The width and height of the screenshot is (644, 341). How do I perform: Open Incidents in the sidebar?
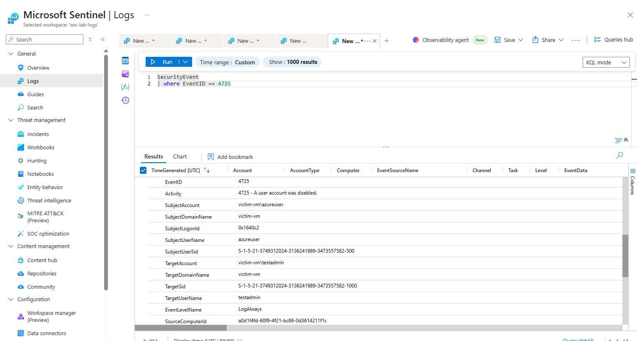coord(38,134)
